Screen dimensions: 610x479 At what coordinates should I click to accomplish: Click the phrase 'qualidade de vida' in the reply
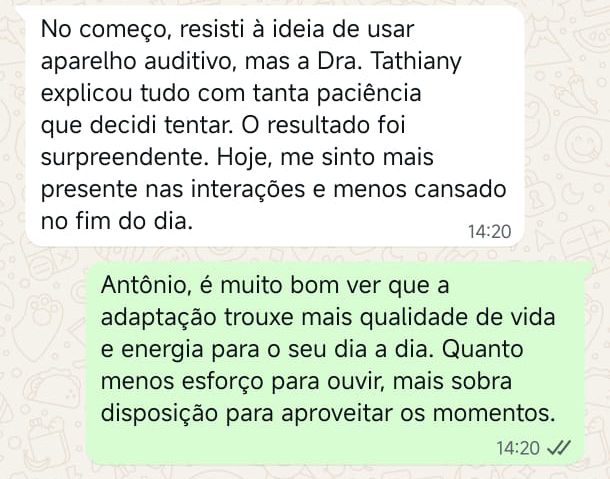click(x=457, y=318)
